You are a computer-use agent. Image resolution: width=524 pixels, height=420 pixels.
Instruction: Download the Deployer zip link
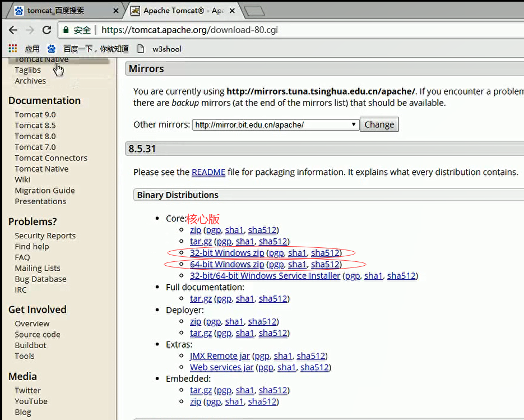pos(196,321)
